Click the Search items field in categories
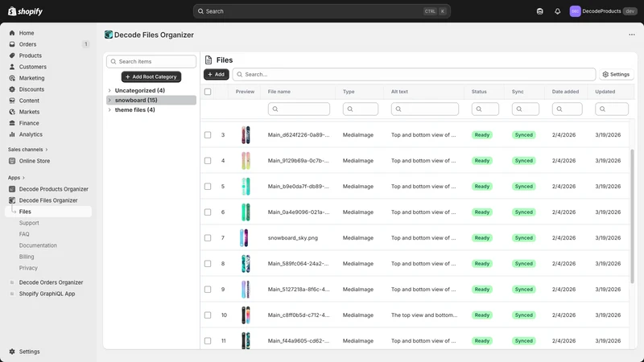Viewport: 644px width, 362px height. tap(151, 62)
